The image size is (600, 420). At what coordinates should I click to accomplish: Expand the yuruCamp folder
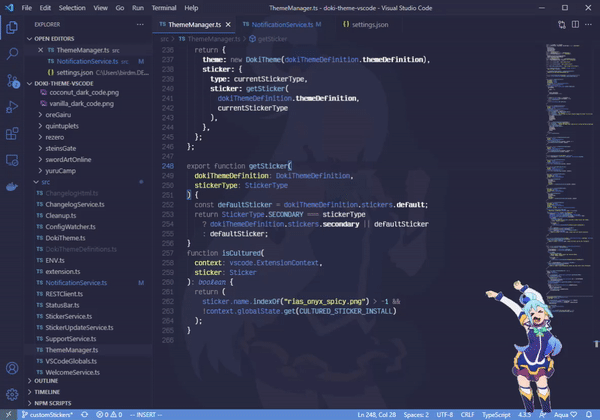pyautogui.click(x=60, y=171)
